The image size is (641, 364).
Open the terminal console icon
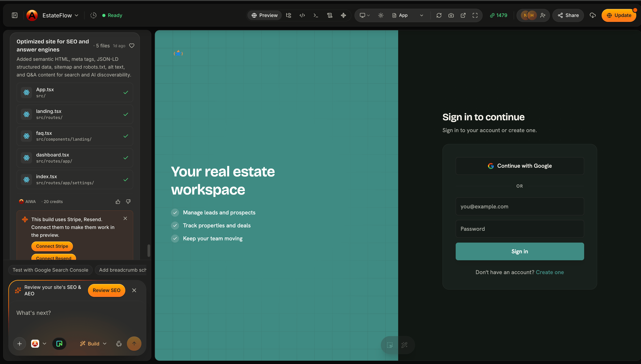click(316, 15)
